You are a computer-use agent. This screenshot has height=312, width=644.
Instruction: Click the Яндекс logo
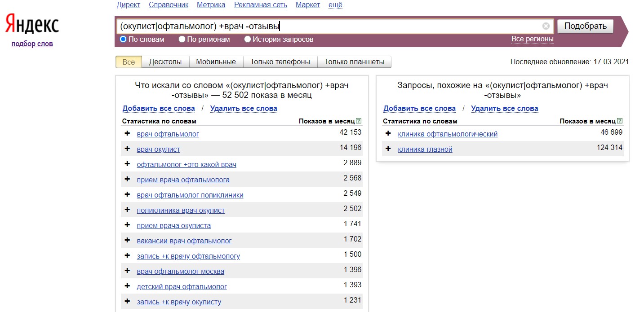click(x=32, y=24)
